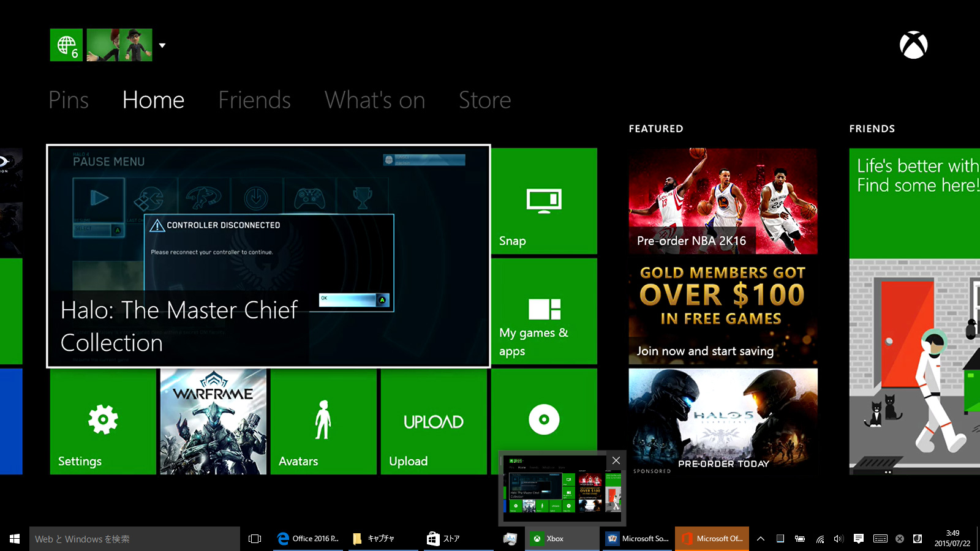Open the notifications globe icon

tap(66, 45)
